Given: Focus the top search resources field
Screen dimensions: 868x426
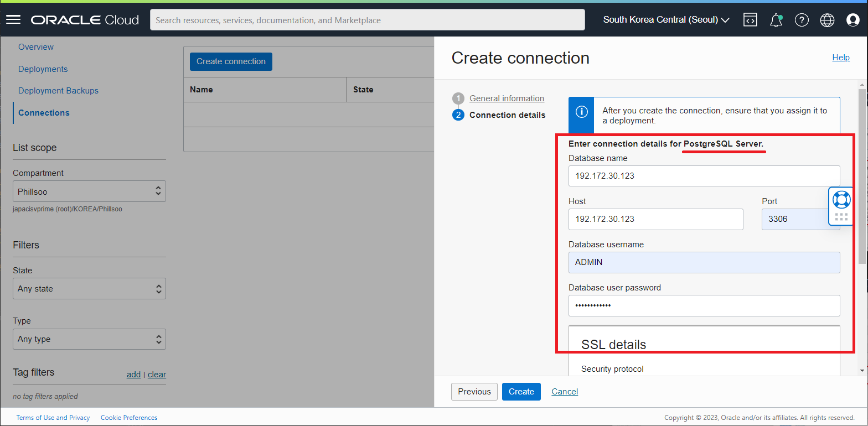Looking at the screenshot, I should pyautogui.click(x=368, y=20).
